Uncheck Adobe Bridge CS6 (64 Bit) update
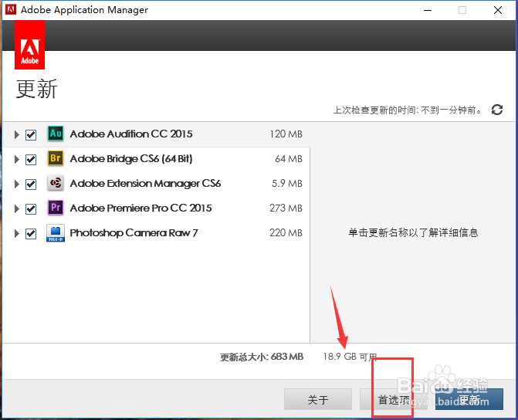 point(31,160)
